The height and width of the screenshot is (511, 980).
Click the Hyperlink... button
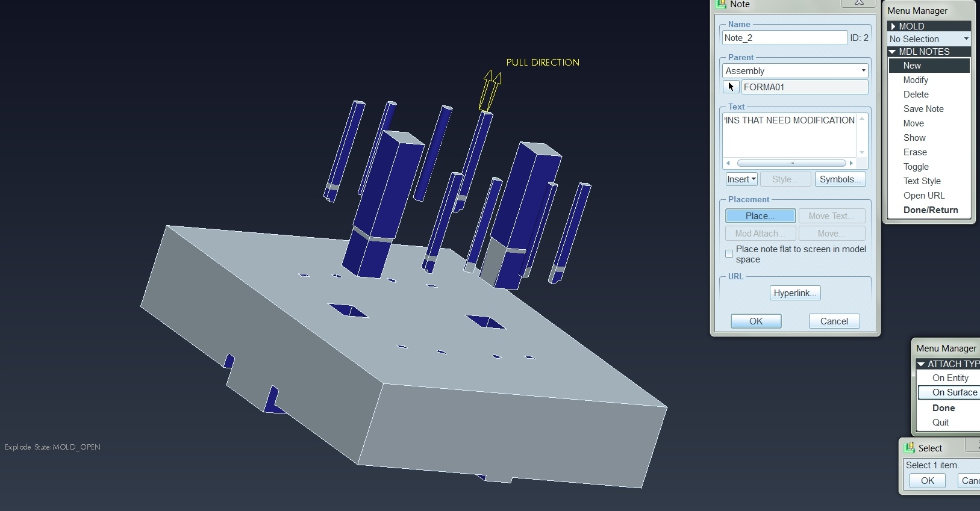coord(795,293)
